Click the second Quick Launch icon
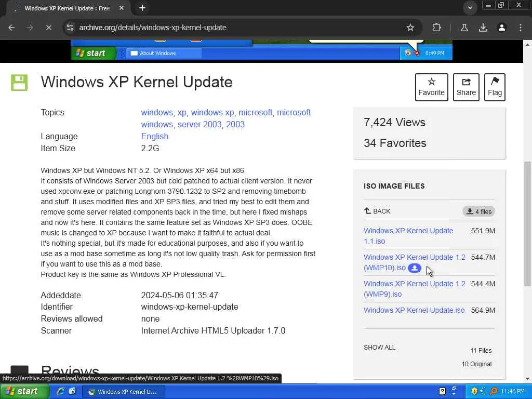The height and width of the screenshot is (399, 532). [72, 391]
